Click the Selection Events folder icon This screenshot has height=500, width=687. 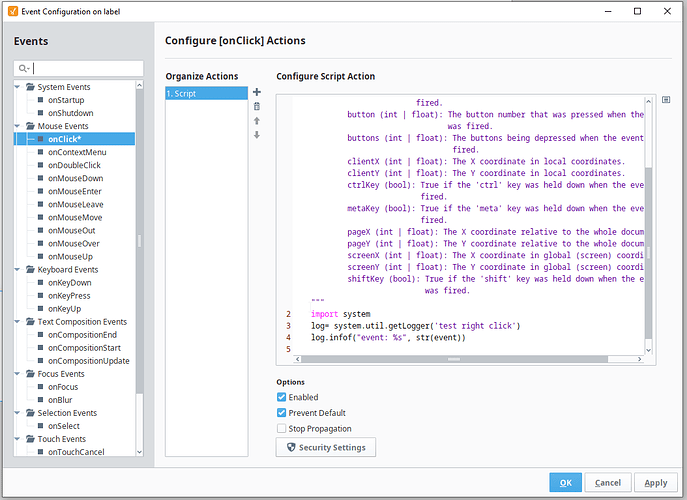30,412
